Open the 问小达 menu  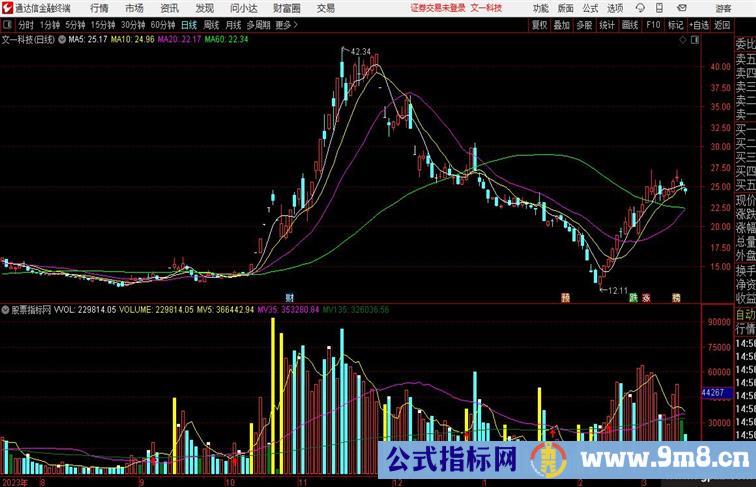click(243, 8)
